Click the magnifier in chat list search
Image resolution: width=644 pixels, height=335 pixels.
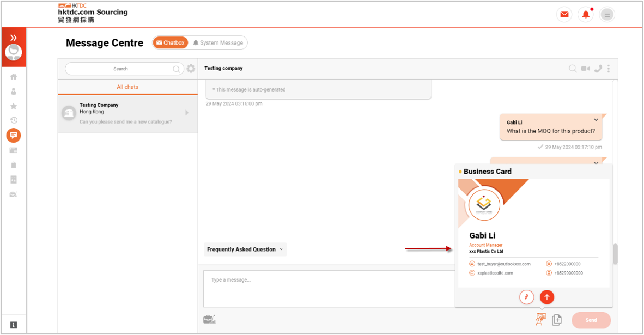[x=176, y=69]
